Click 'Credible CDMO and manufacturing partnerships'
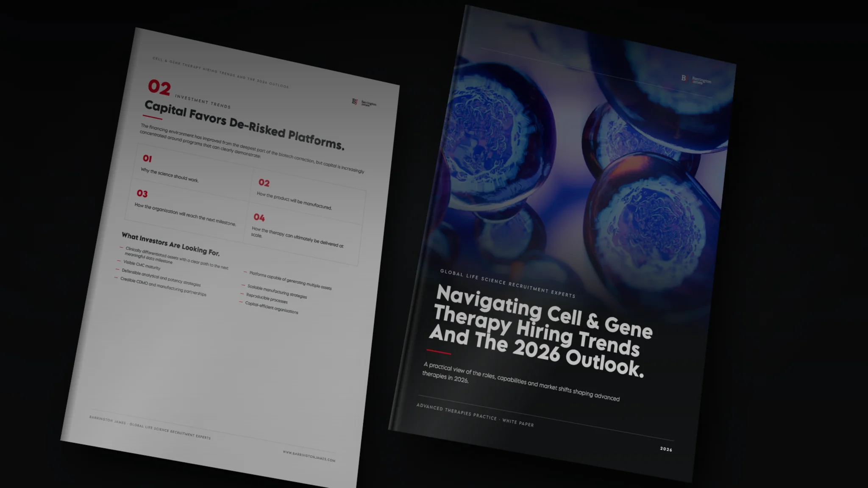This screenshot has width=868, height=488. [x=163, y=286]
